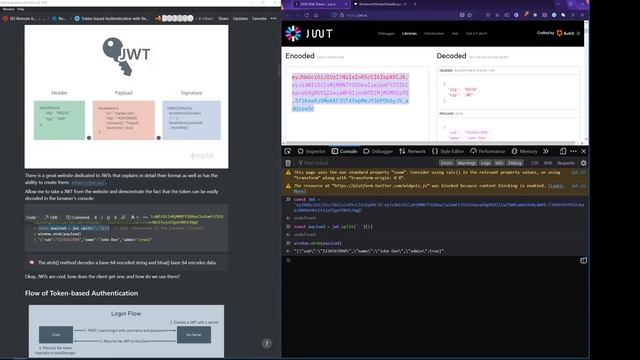Screen dimensions: 640x360
Task: Go to Firefox home page
Action: point(316,15)
